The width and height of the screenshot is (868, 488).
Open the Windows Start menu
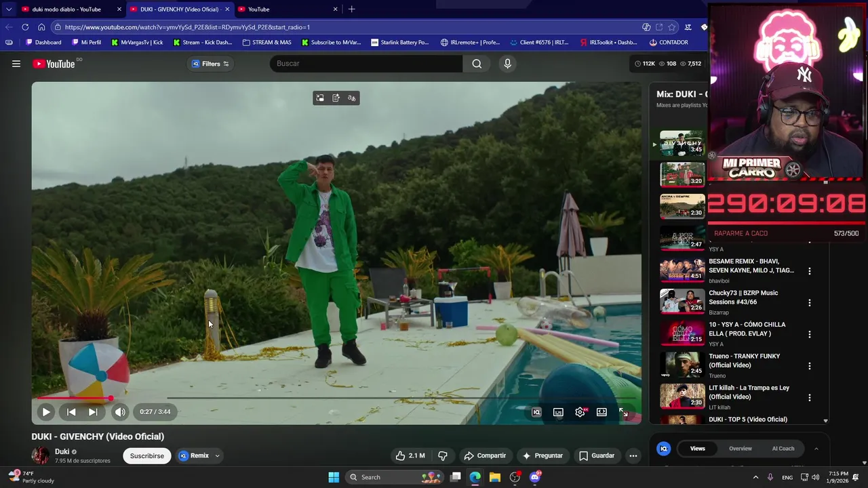coord(334,477)
